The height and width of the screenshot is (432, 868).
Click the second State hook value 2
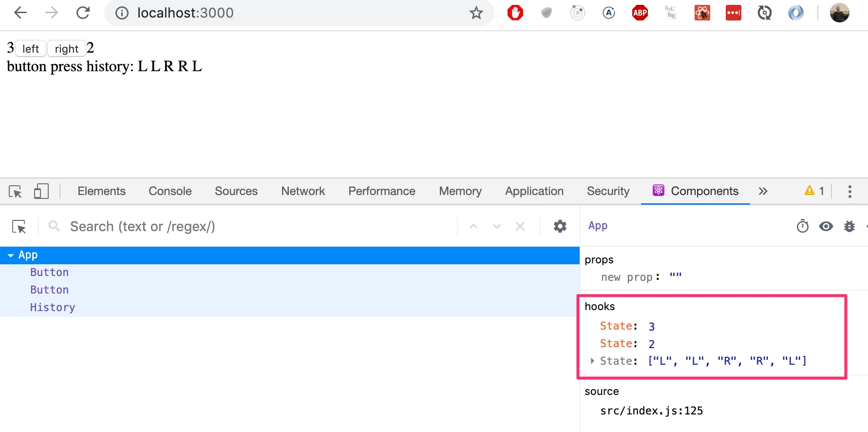[652, 344]
